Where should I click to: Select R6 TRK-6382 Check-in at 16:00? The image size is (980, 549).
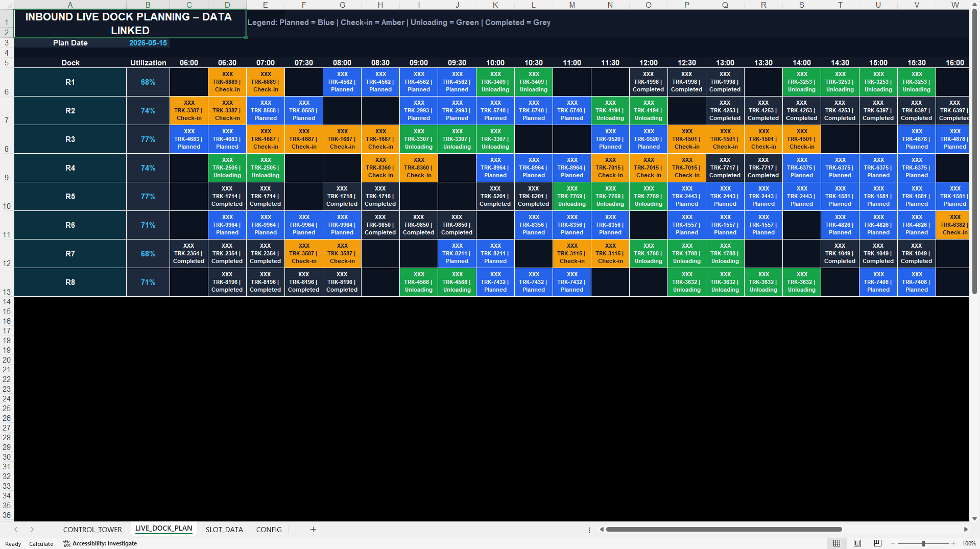coord(953,225)
